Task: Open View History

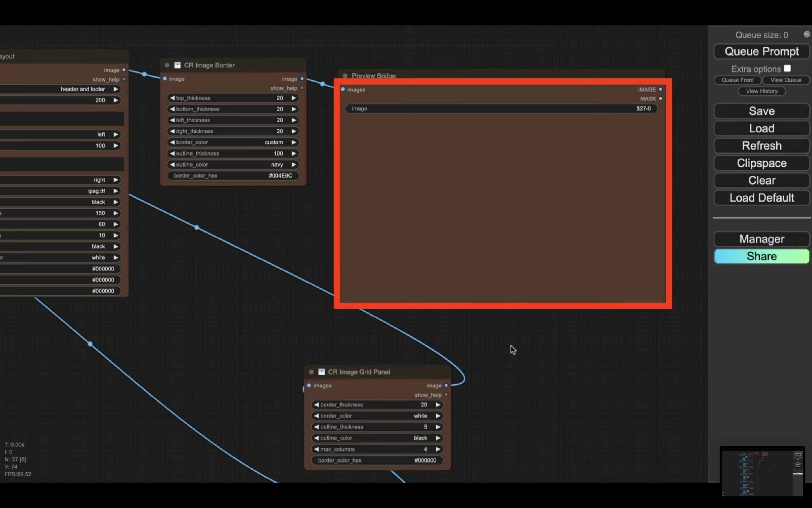Action: [x=762, y=91]
